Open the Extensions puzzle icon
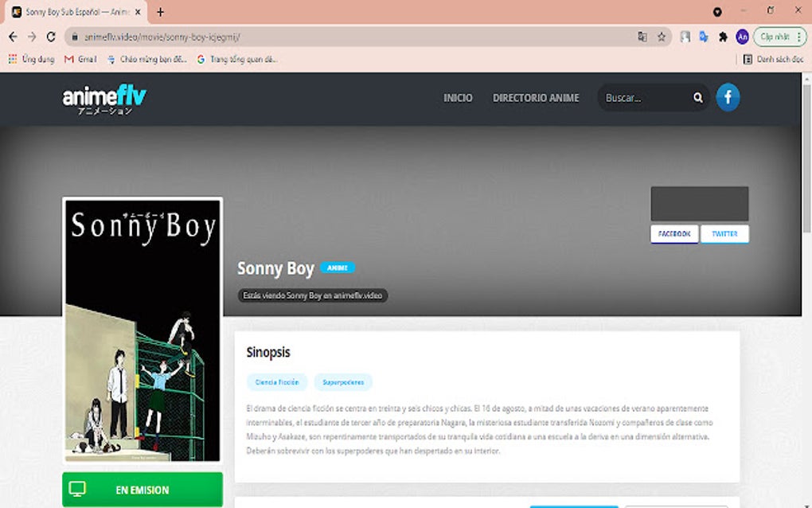The image size is (812, 508). pyautogui.click(x=723, y=37)
